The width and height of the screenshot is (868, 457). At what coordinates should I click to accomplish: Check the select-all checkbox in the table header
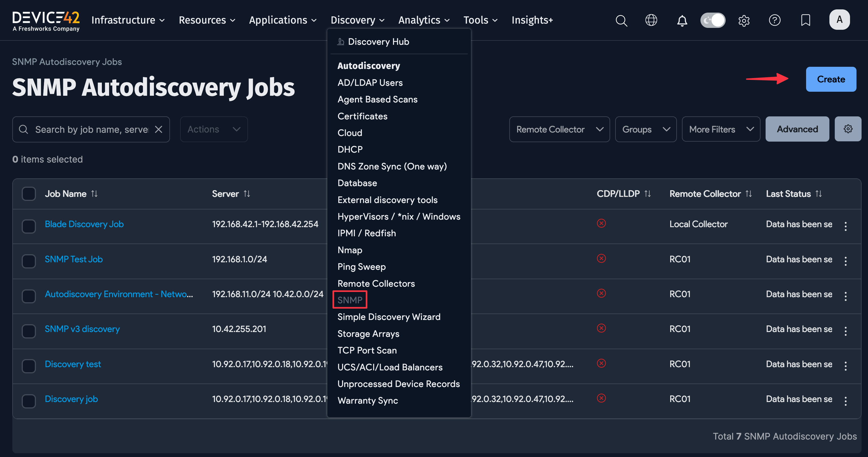point(29,193)
